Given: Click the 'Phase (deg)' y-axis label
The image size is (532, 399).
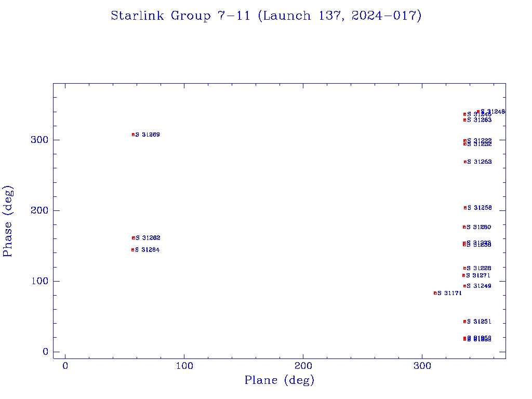Looking at the screenshot, I should [x=8, y=221].
